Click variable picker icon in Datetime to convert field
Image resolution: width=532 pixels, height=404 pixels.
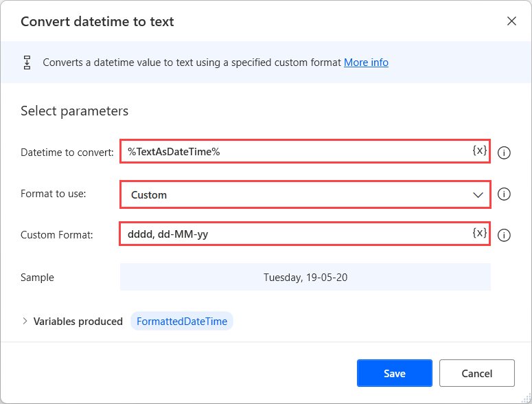point(480,150)
